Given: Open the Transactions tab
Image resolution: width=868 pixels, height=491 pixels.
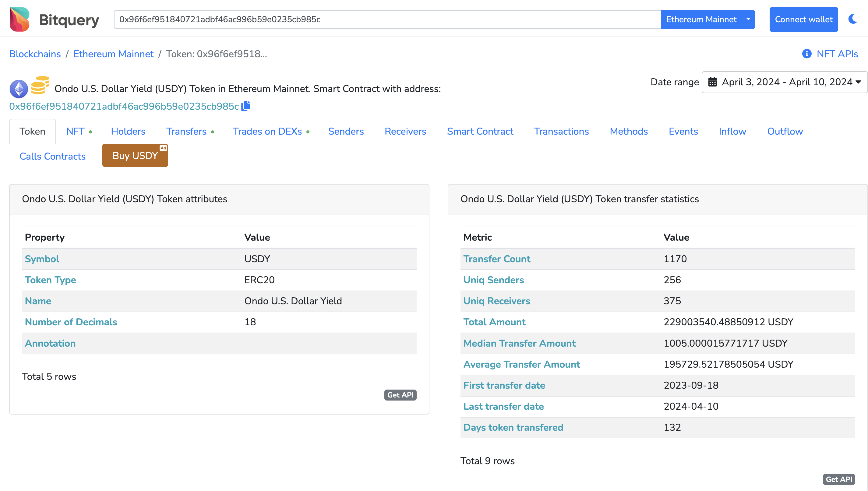Looking at the screenshot, I should coord(561,131).
